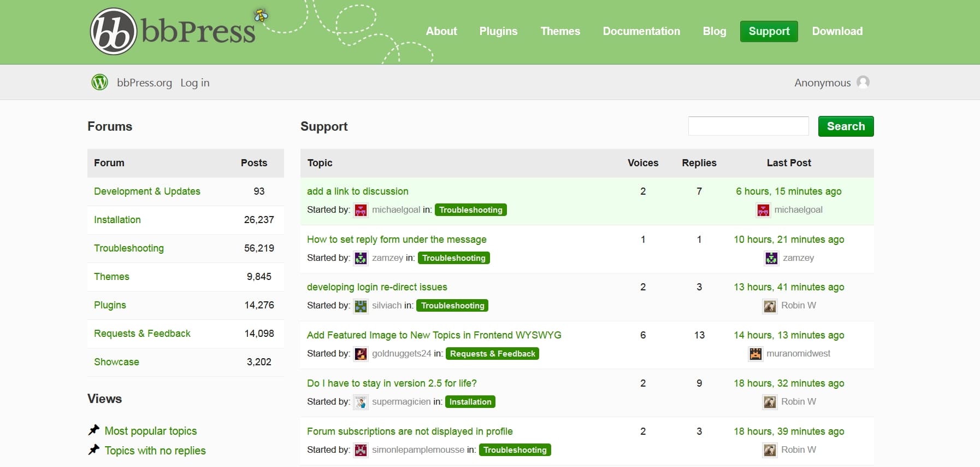Click the Anonymous user name
The image size is (980, 467).
tap(823, 83)
